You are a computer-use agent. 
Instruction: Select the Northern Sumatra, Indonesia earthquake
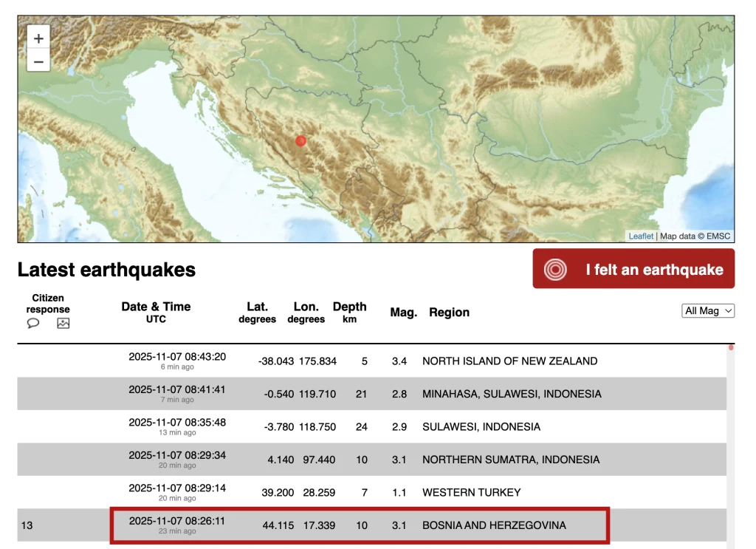[x=510, y=460]
